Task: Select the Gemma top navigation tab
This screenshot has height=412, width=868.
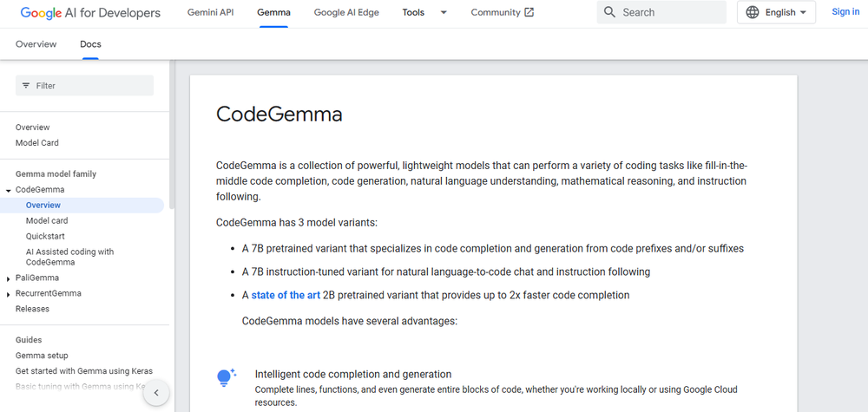Action: click(273, 12)
